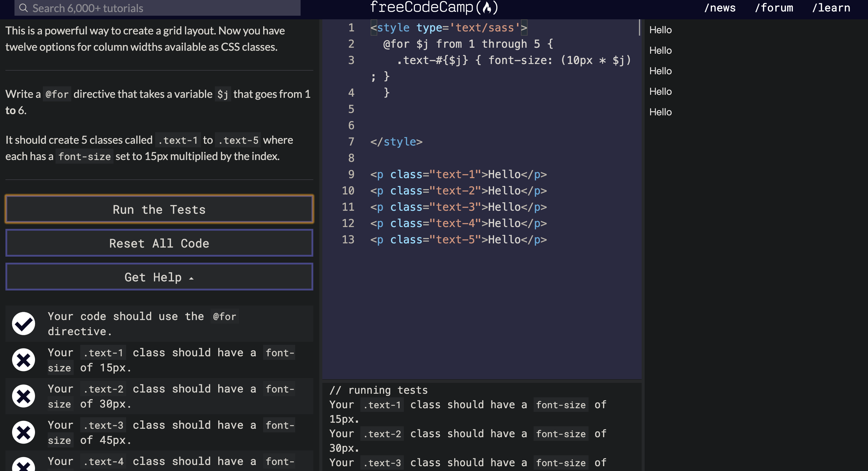Click the first Hello preview text
Viewport: 868px width, 471px height.
point(660,30)
